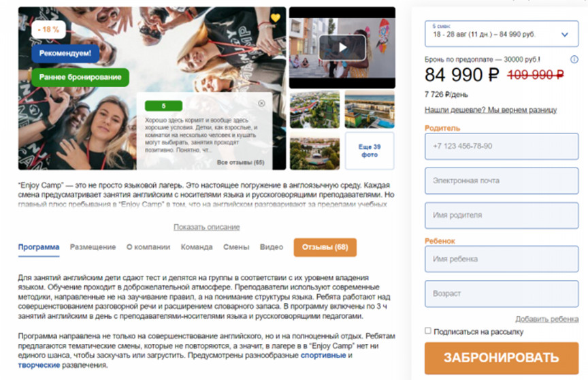Screen dimensions: 588x380
Task: Click the parent phone number field
Action: tap(502, 146)
